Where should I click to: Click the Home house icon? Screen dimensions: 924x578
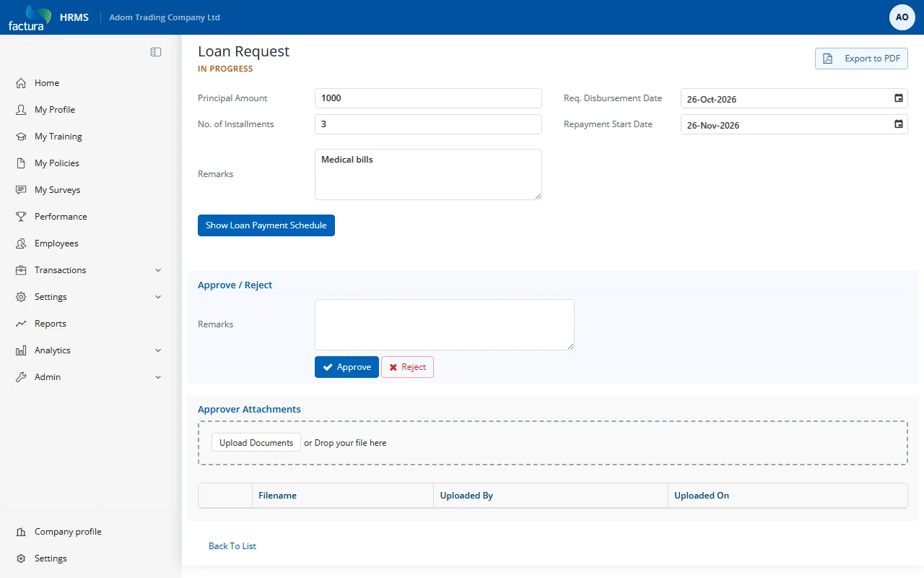[21, 83]
